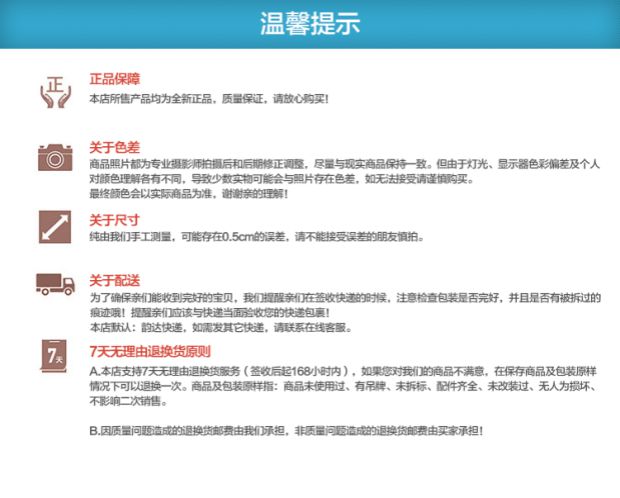Click the 7天 calendar return icon
This screenshot has width=620, height=498.
tap(54, 356)
